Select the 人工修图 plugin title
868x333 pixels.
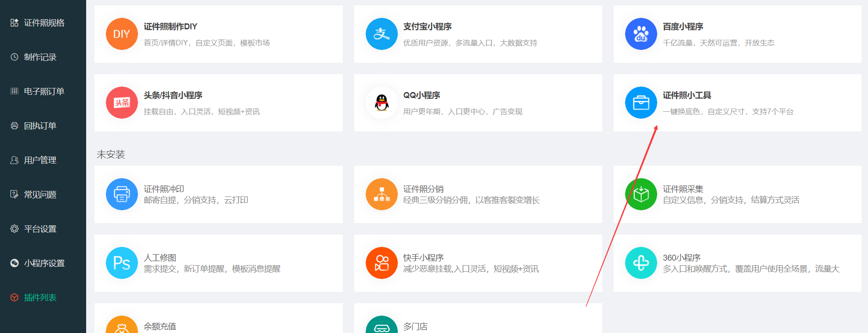[160, 257]
